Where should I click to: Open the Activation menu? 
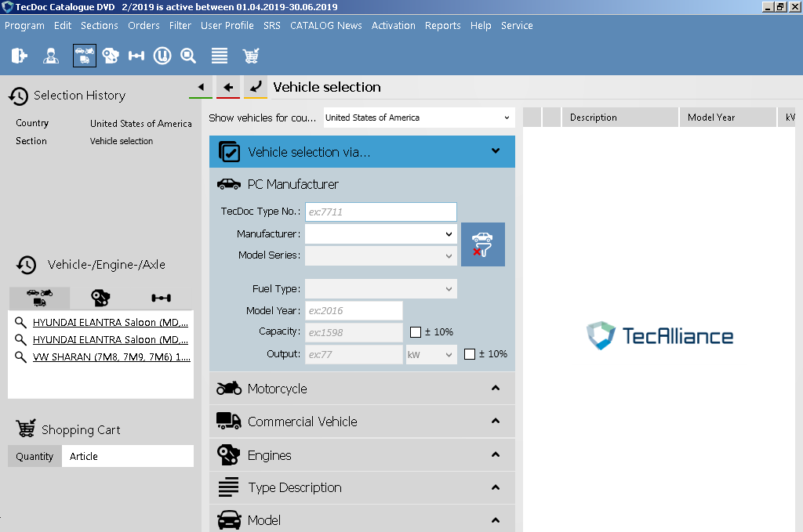pyautogui.click(x=394, y=26)
